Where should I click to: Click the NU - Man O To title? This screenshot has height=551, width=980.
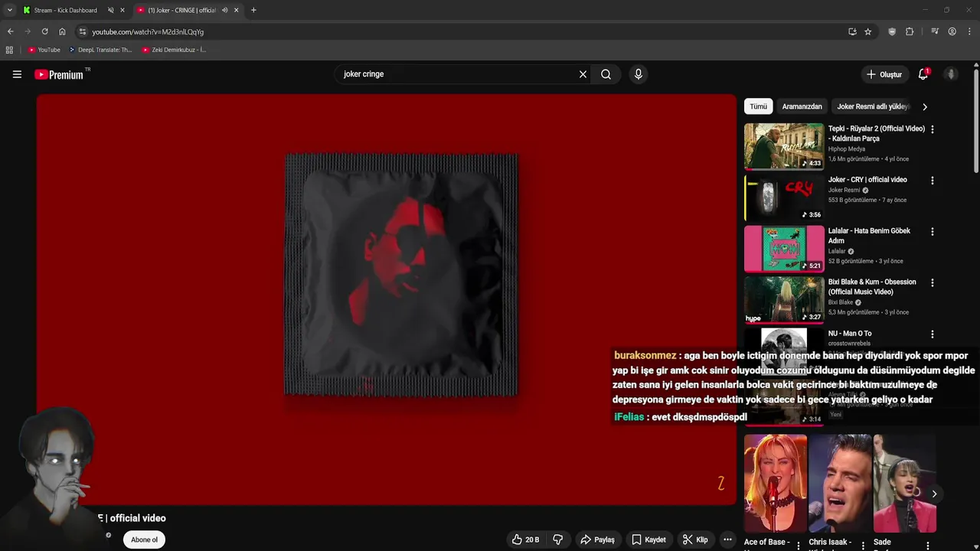click(x=850, y=334)
